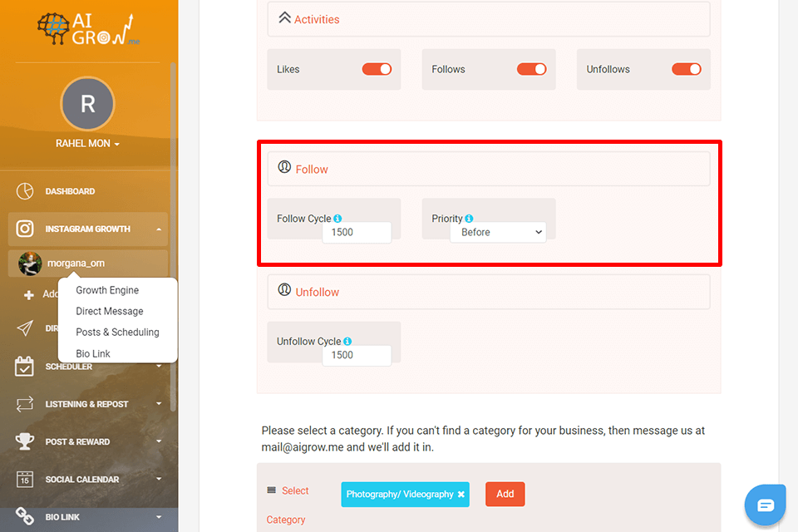Click the Listening & Repost arrows icon
The width and height of the screenshot is (798, 532).
pyautogui.click(x=25, y=404)
